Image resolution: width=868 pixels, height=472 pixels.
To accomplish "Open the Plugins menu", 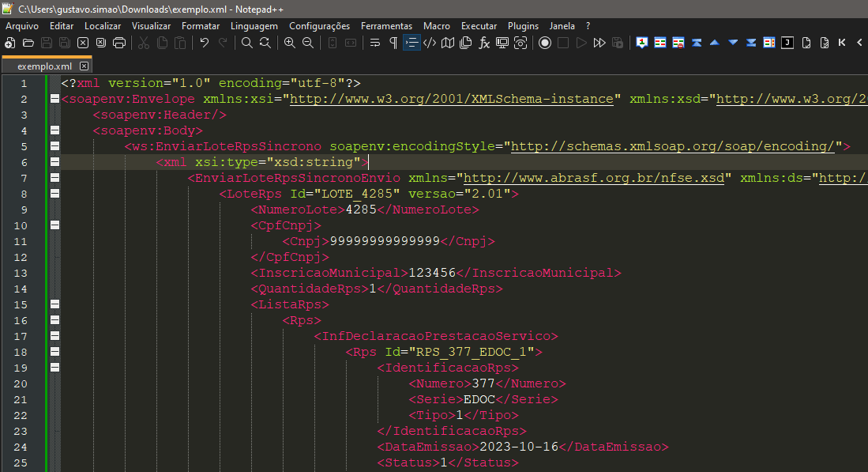I will [x=523, y=25].
